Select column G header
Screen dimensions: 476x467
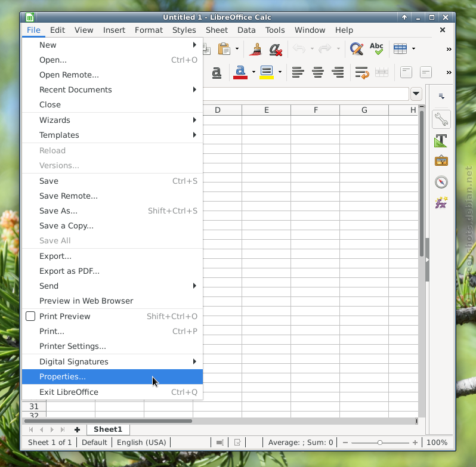(x=364, y=110)
